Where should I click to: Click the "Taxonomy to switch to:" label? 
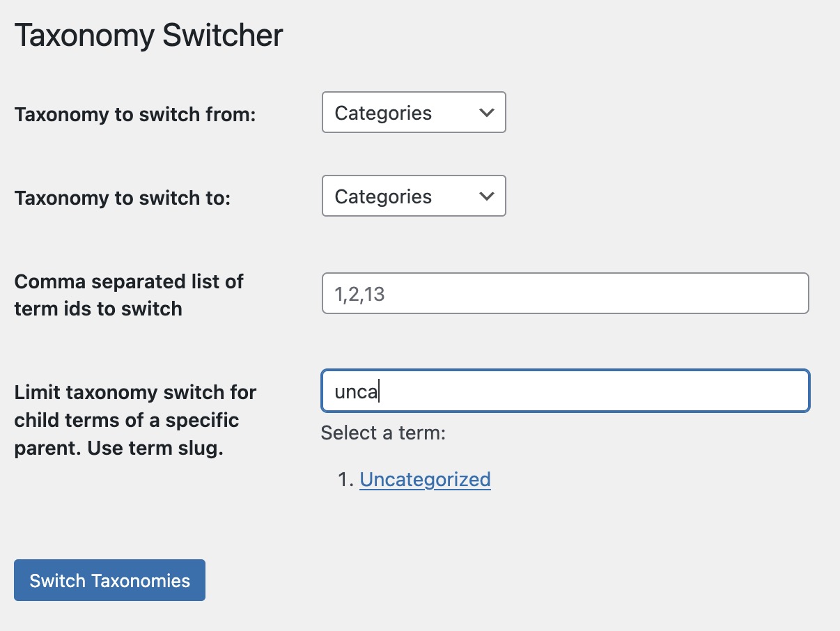coord(122,198)
